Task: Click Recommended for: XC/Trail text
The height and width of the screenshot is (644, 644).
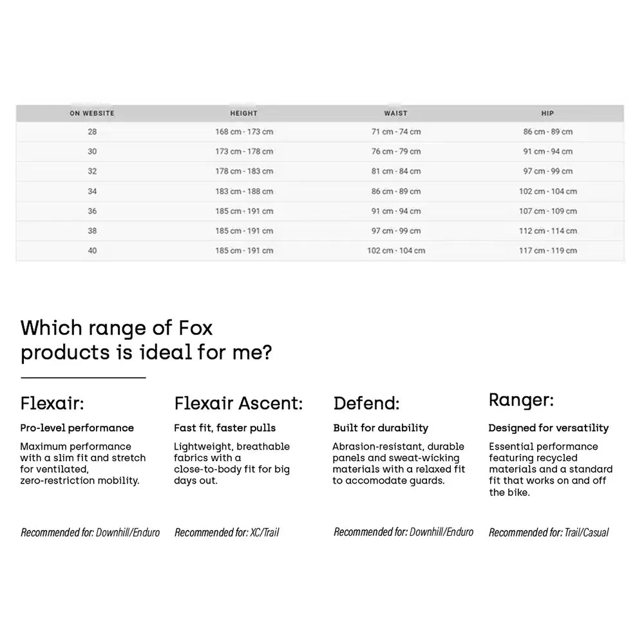Action: pyautogui.click(x=227, y=533)
